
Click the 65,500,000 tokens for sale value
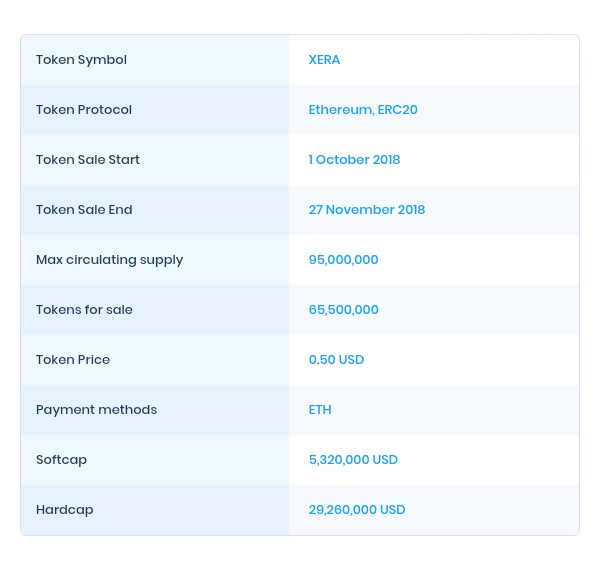coord(343,310)
